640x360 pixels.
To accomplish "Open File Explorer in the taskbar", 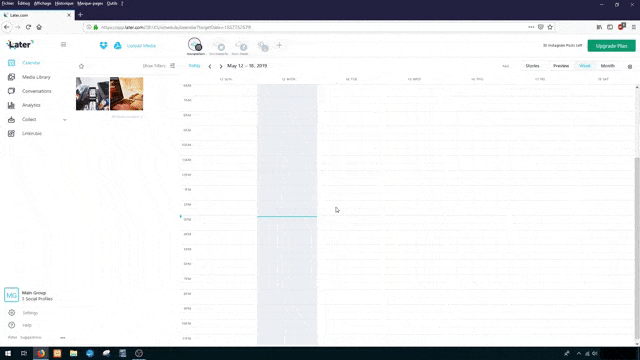I will (x=73, y=353).
